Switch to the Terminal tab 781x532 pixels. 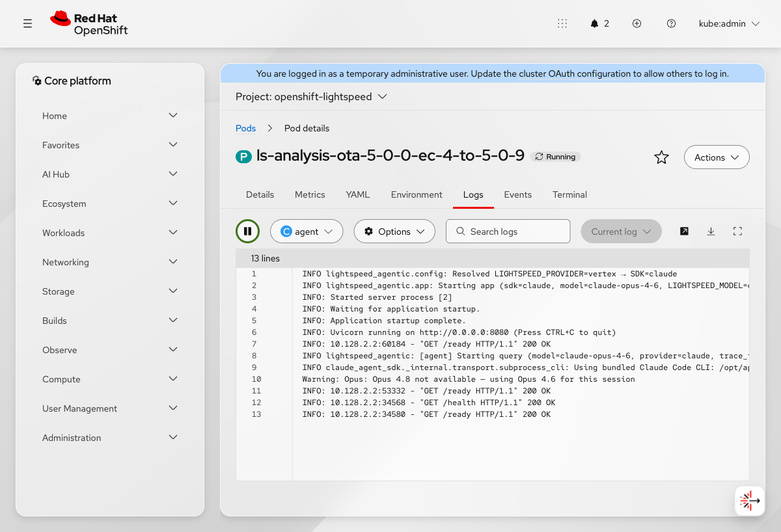[569, 194]
